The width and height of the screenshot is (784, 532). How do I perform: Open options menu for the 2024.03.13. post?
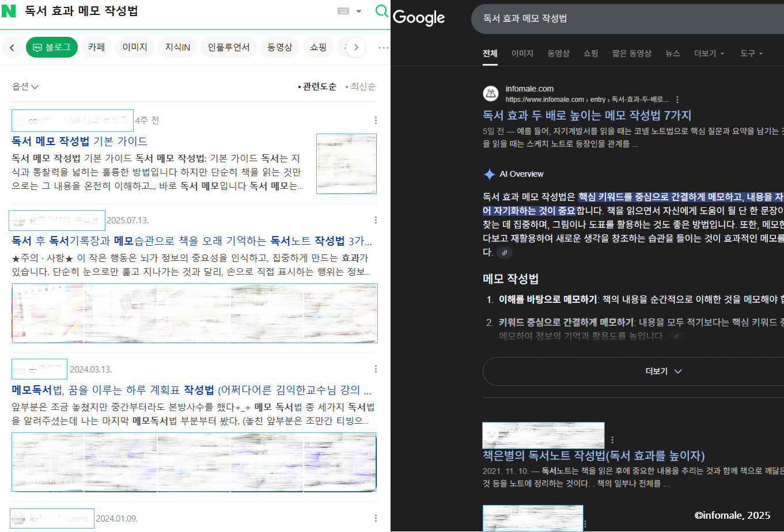coord(376,369)
